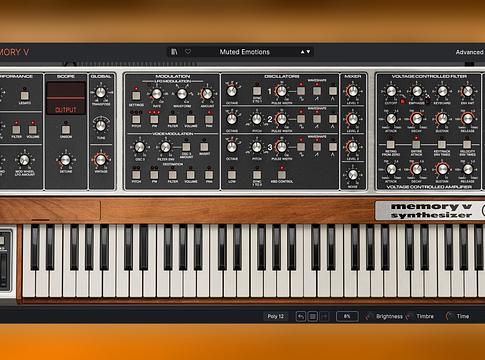The height and width of the screenshot is (360, 485).
Task: Click Oscillator 2 Pitch knob
Action: pos(256,119)
